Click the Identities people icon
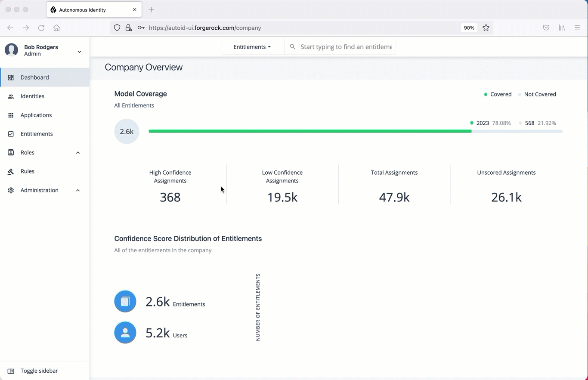Viewport: 588px width, 380px height. click(x=11, y=96)
